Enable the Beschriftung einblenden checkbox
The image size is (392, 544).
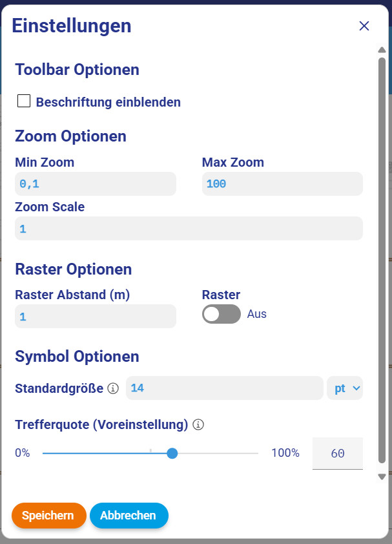(x=24, y=101)
